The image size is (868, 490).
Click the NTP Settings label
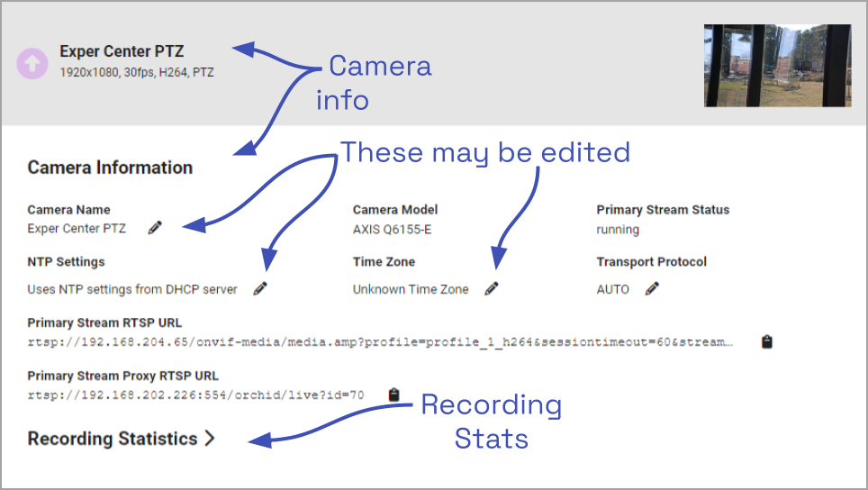click(66, 262)
